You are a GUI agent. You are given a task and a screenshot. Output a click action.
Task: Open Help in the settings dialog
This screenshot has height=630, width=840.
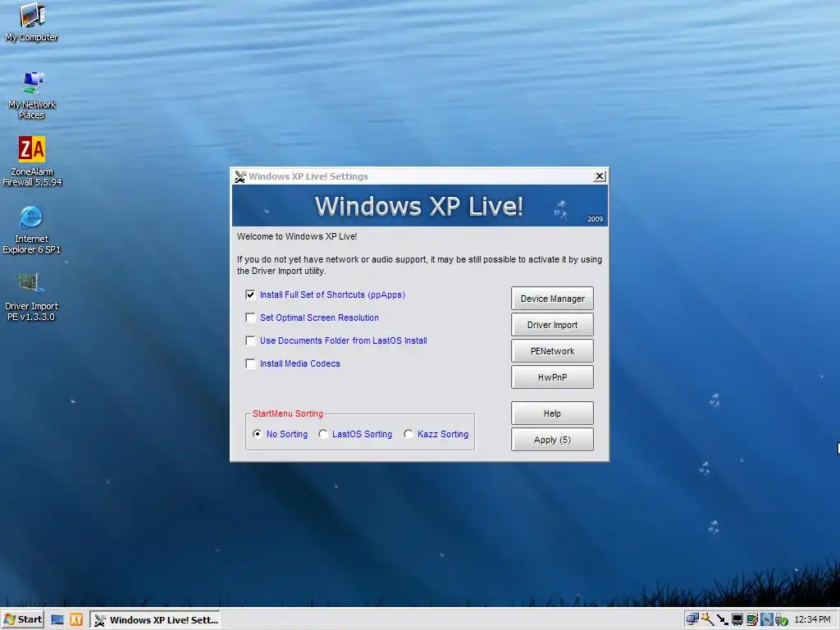pyautogui.click(x=552, y=413)
